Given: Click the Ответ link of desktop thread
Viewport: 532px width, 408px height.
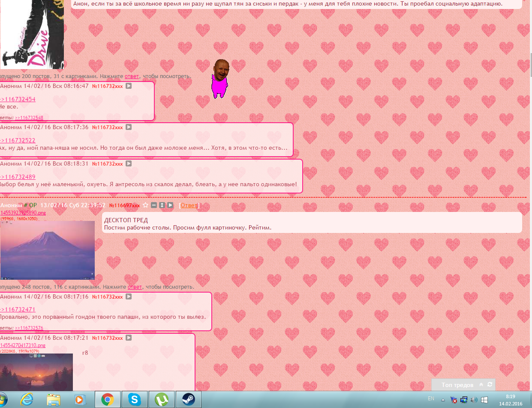Looking at the screenshot, I should tap(189, 206).
